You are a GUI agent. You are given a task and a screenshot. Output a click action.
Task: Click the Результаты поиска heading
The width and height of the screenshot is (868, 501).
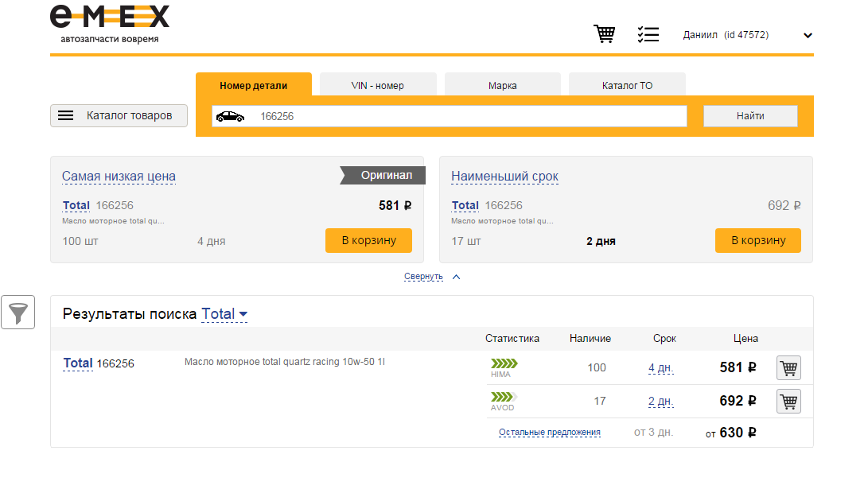(130, 314)
